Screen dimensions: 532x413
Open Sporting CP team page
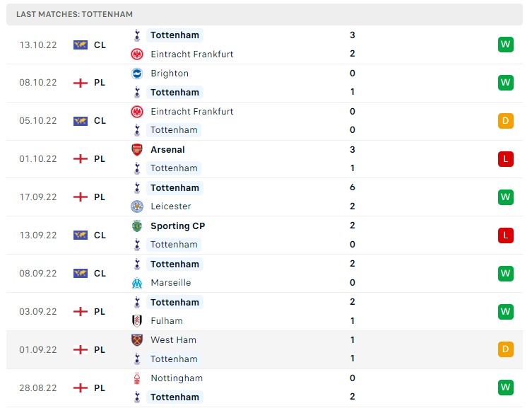click(x=178, y=226)
